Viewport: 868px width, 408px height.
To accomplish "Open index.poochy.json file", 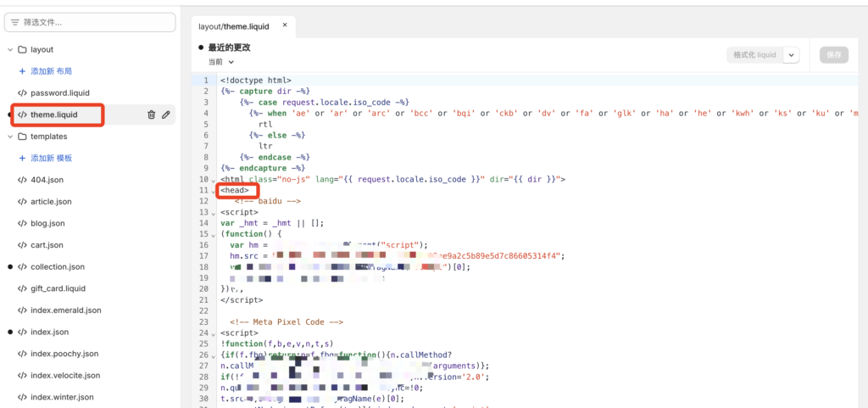I will (64, 353).
